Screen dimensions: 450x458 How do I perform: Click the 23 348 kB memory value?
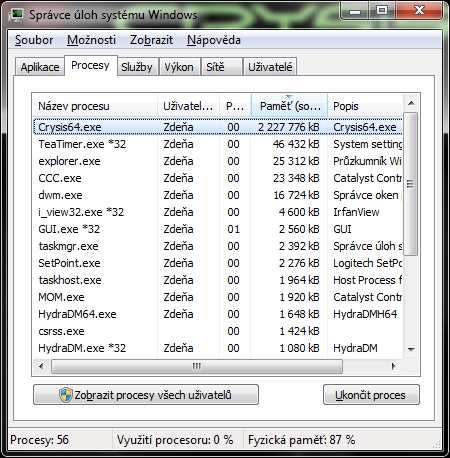[x=296, y=178]
